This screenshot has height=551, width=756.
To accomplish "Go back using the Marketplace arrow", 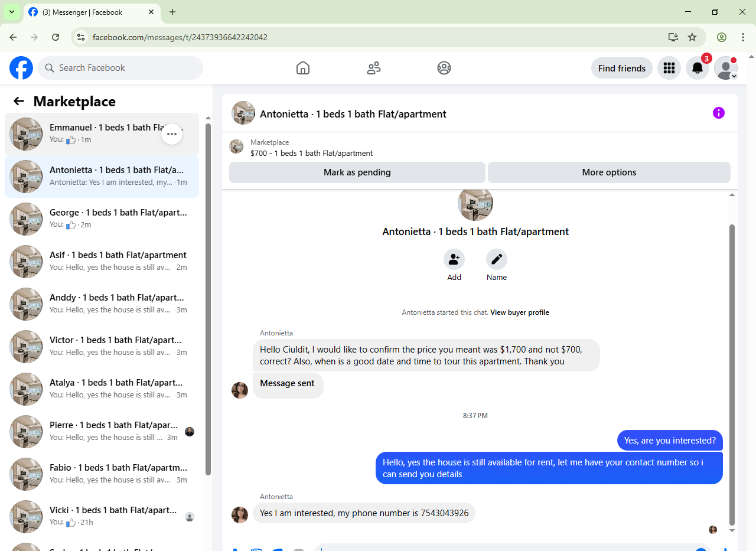I will click(x=19, y=101).
